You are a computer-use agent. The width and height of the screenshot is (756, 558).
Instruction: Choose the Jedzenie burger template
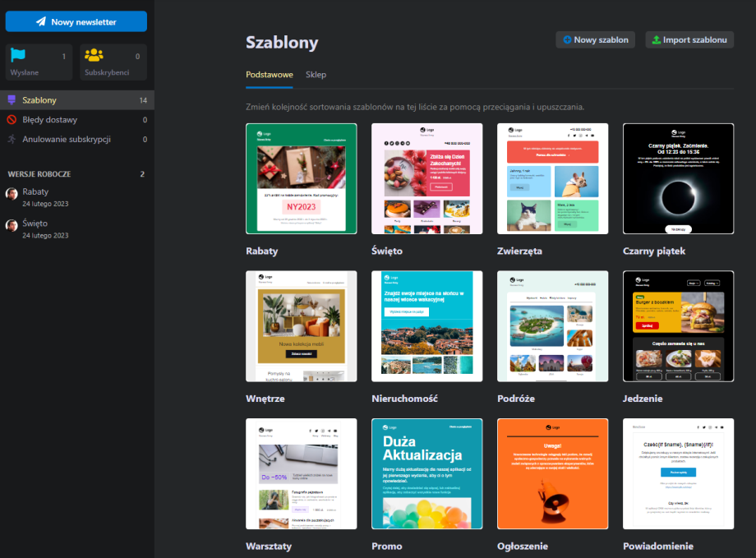coord(678,326)
